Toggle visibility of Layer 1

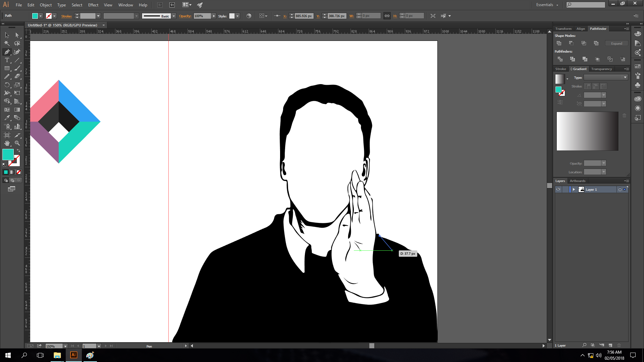(558, 189)
